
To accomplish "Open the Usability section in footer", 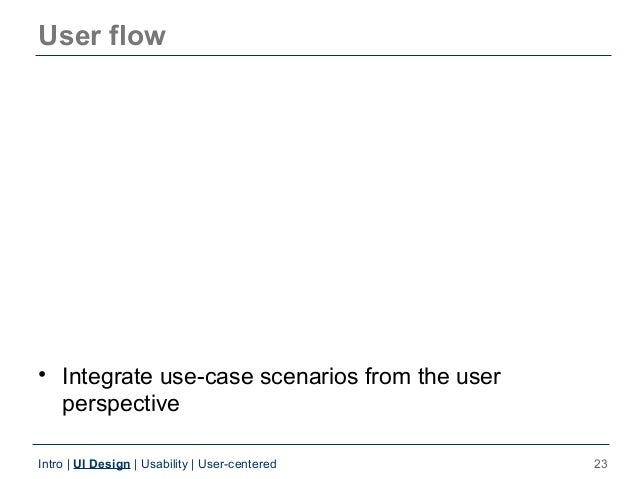I will (164, 464).
